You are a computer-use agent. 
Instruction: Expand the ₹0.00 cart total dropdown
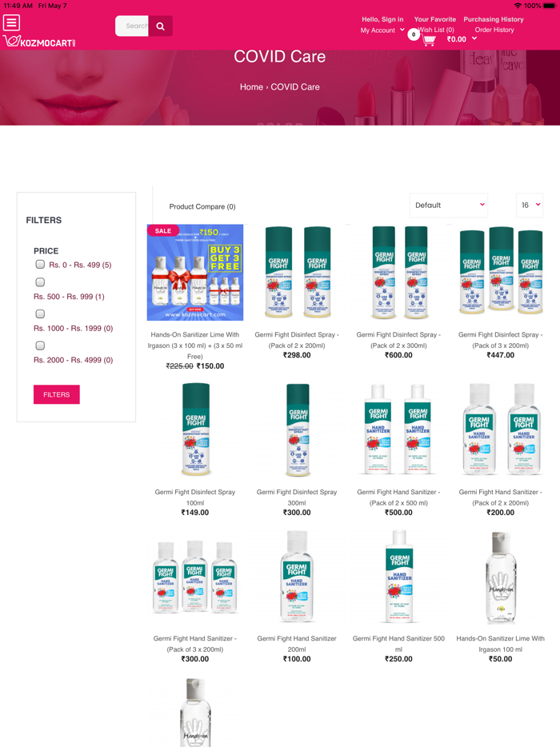462,39
